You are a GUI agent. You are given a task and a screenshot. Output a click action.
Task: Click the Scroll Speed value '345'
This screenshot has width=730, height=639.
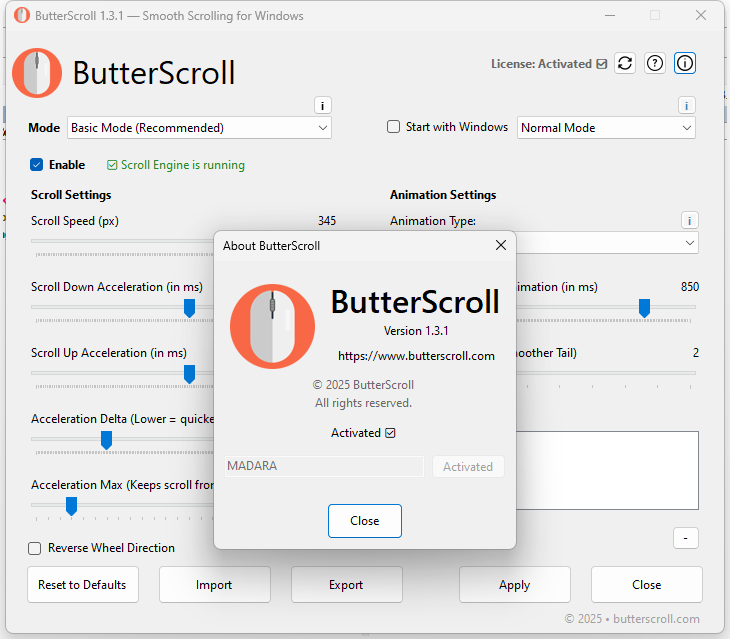[327, 221]
